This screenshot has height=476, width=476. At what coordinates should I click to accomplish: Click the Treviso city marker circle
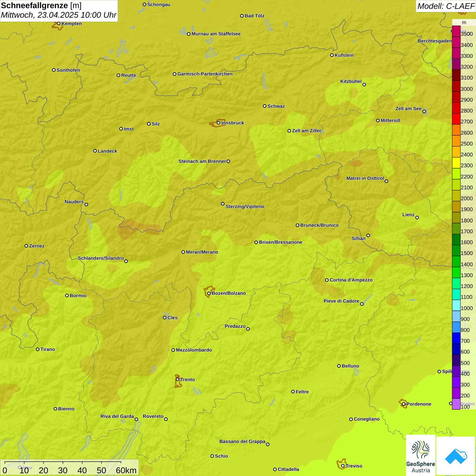343,466
